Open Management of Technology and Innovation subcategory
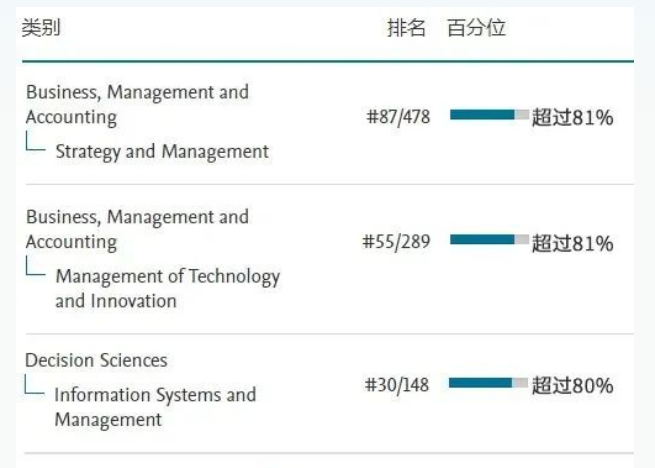The height and width of the screenshot is (468, 655). click(x=168, y=288)
